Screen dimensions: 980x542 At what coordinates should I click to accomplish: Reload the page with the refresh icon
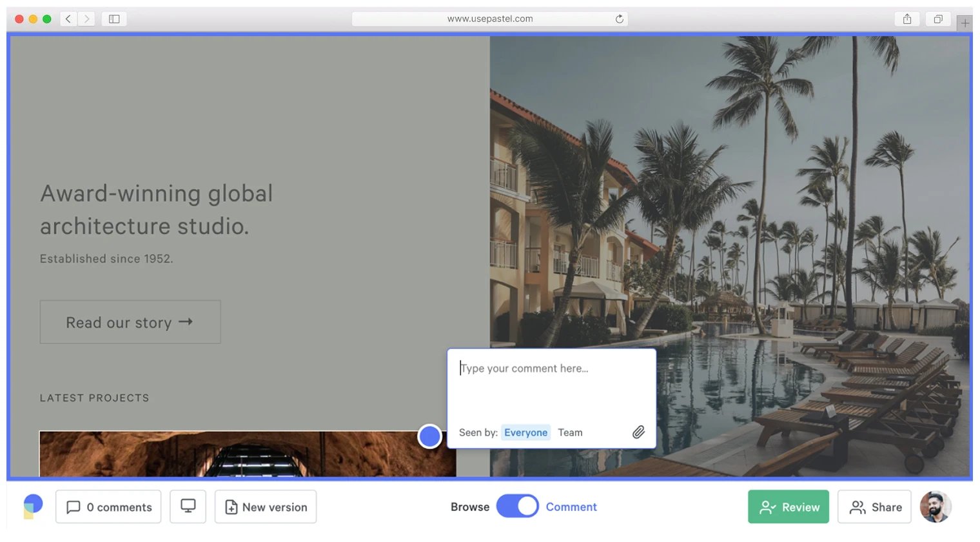[620, 19]
